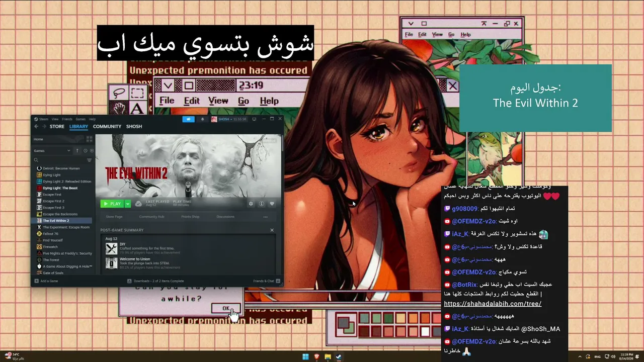Open The Evil Within 2 info icon
Screen dimensions: 644x362
[x=261, y=204]
